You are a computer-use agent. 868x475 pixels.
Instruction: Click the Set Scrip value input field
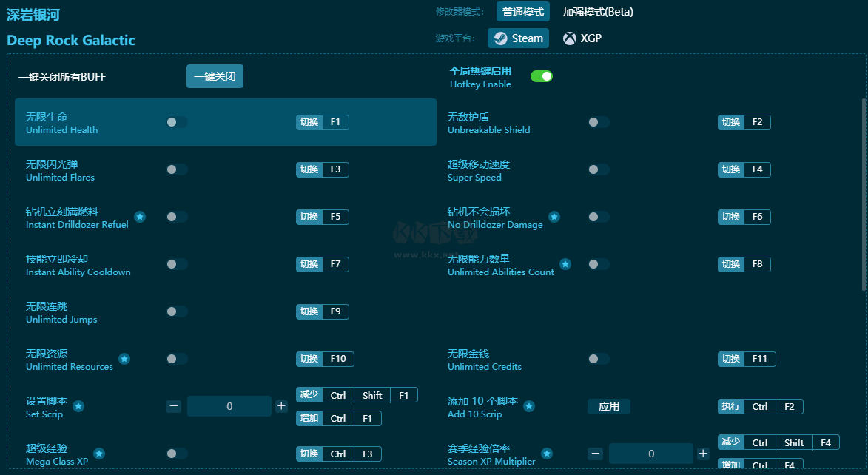[x=229, y=406]
